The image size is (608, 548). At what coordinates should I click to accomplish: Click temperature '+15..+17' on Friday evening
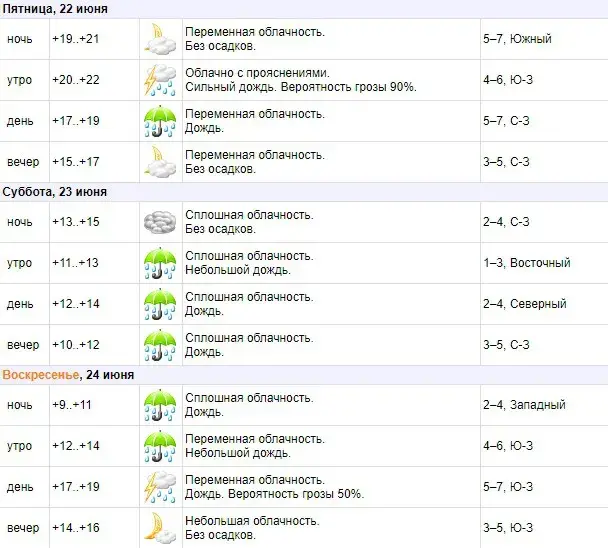pyautogui.click(x=76, y=162)
